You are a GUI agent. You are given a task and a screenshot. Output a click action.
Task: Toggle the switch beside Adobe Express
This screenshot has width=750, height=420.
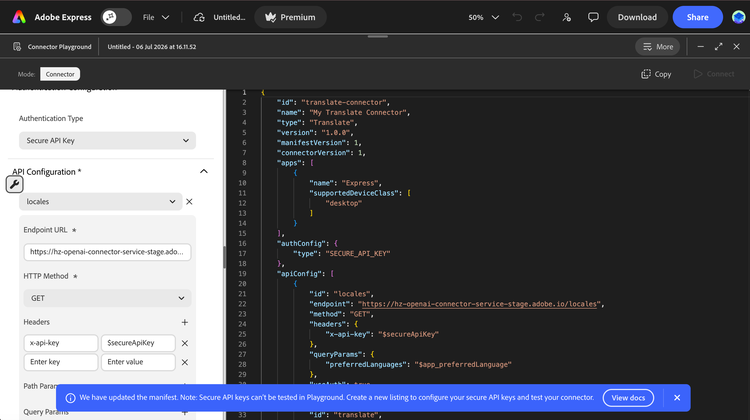pyautogui.click(x=116, y=17)
